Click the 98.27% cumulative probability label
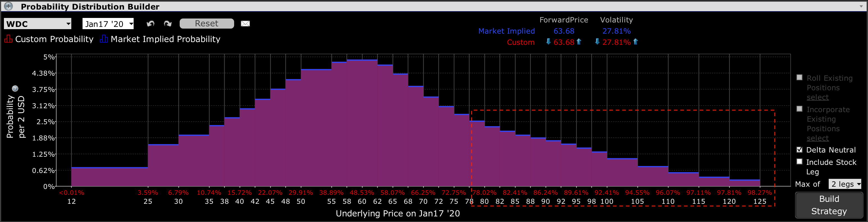Viewport: 868px width, 222px height. tap(760, 193)
